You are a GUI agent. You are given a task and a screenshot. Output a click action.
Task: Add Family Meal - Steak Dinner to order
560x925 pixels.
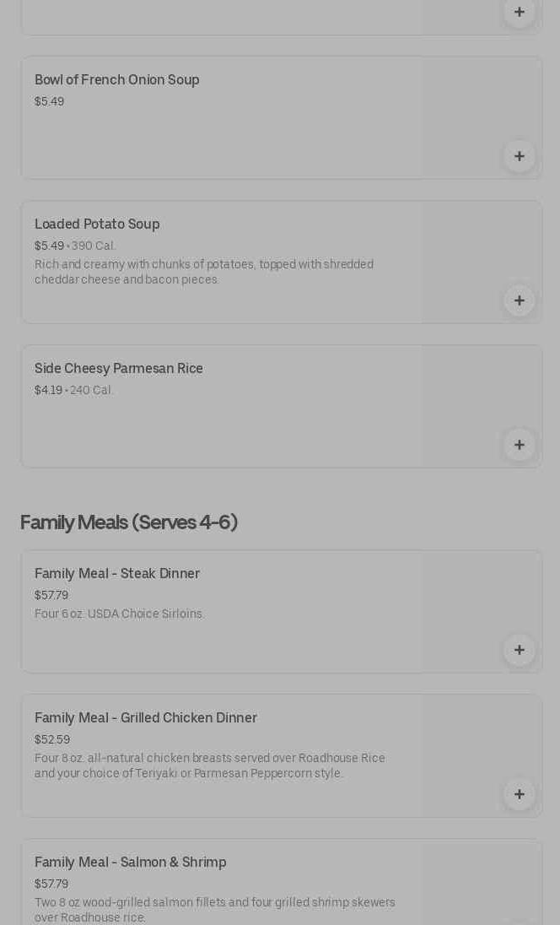[519, 650]
